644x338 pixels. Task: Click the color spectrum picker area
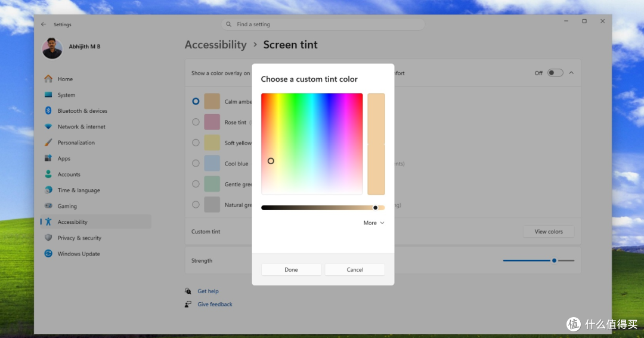[x=312, y=143]
